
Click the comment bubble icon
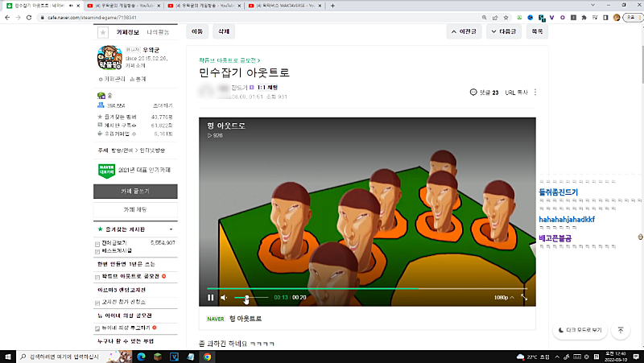[473, 93]
